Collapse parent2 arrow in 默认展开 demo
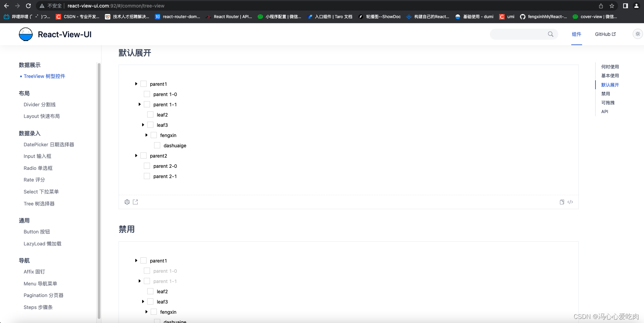This screenshot has height=323, width=644. coord(136,156)
